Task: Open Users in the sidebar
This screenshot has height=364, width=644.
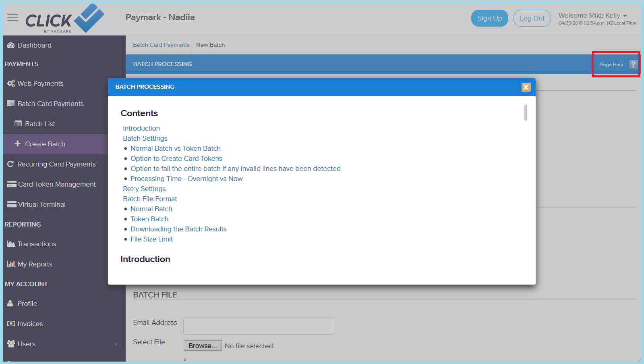Action: (x=26, y=344)
